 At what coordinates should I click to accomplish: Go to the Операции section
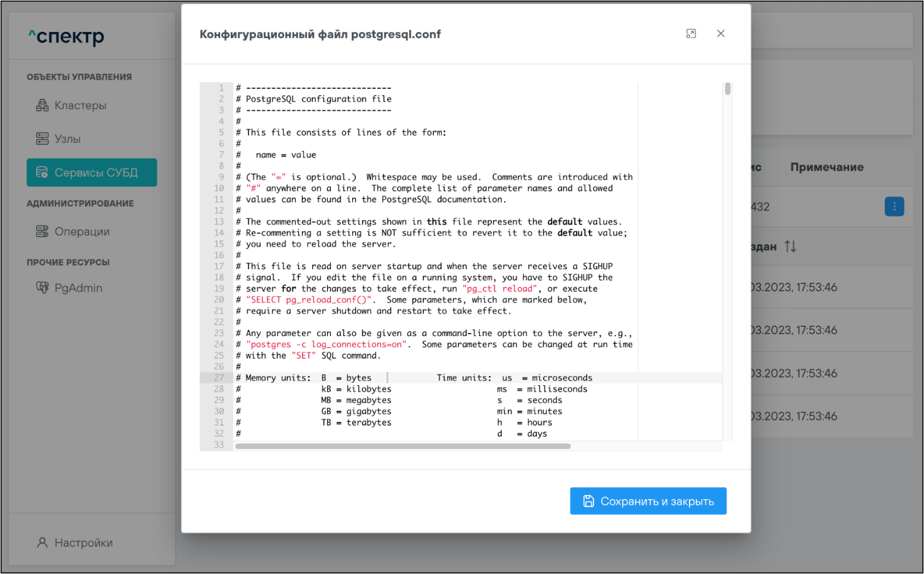tap(82, 231)
